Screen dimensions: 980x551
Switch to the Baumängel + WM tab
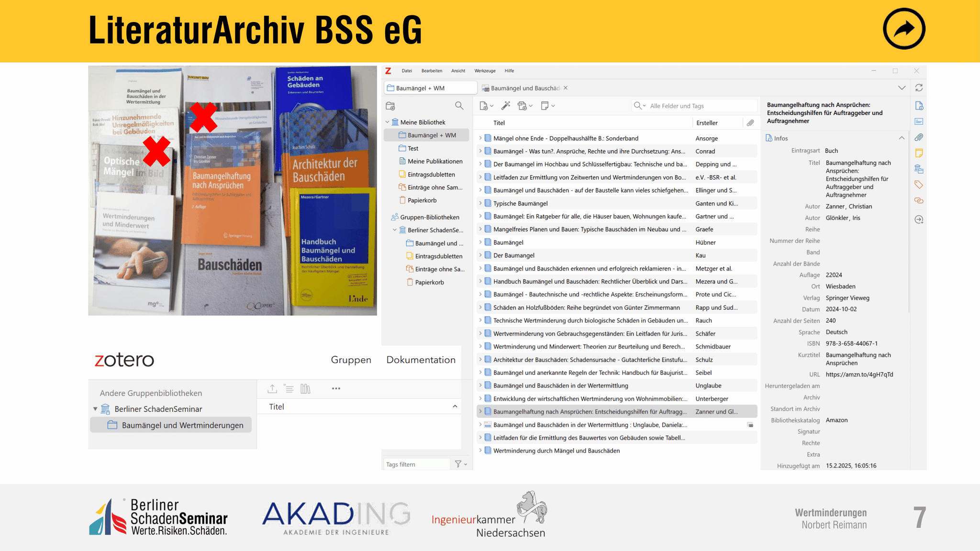point(431,88)
